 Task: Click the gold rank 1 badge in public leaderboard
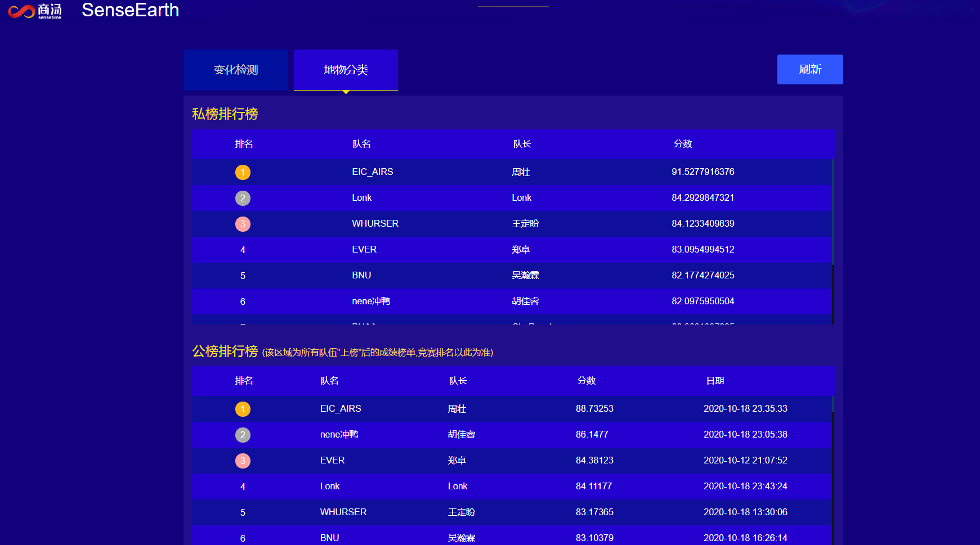(x=243, y=409)
